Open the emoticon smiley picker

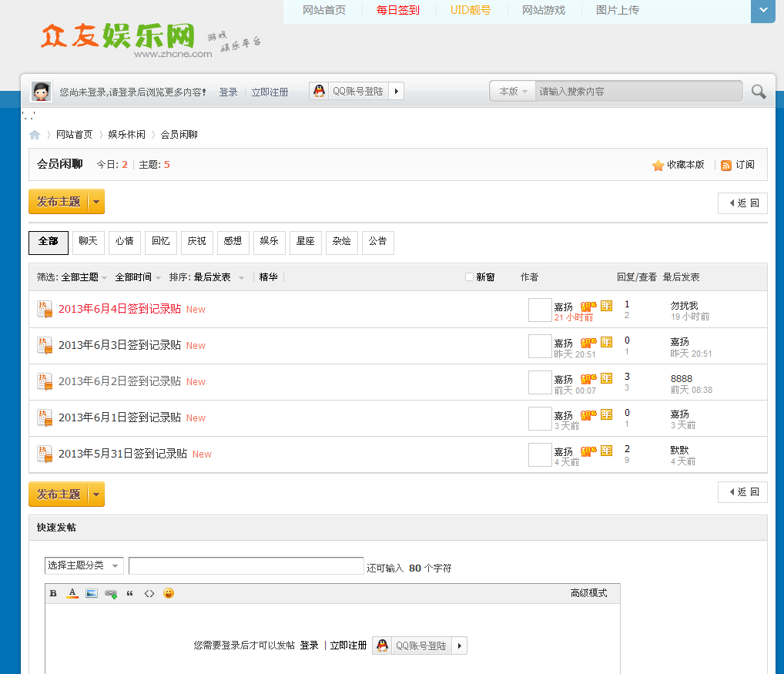(169, 593)
